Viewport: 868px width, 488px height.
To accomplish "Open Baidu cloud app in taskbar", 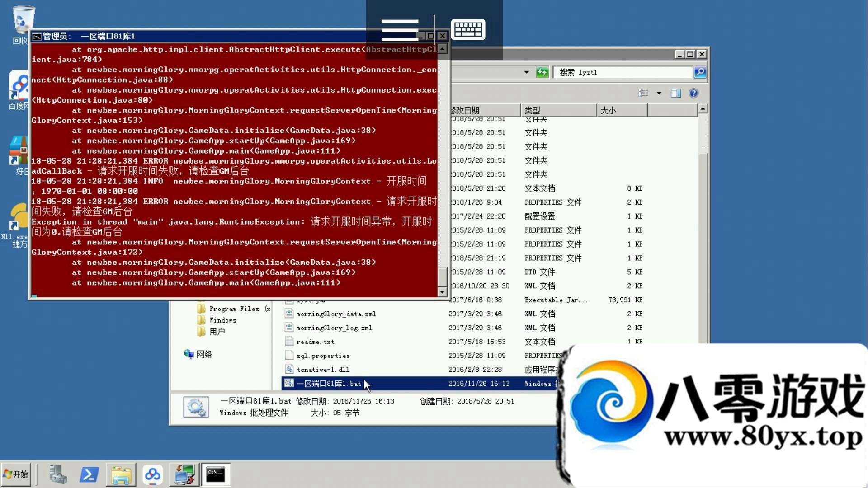I will coord(152,474).
